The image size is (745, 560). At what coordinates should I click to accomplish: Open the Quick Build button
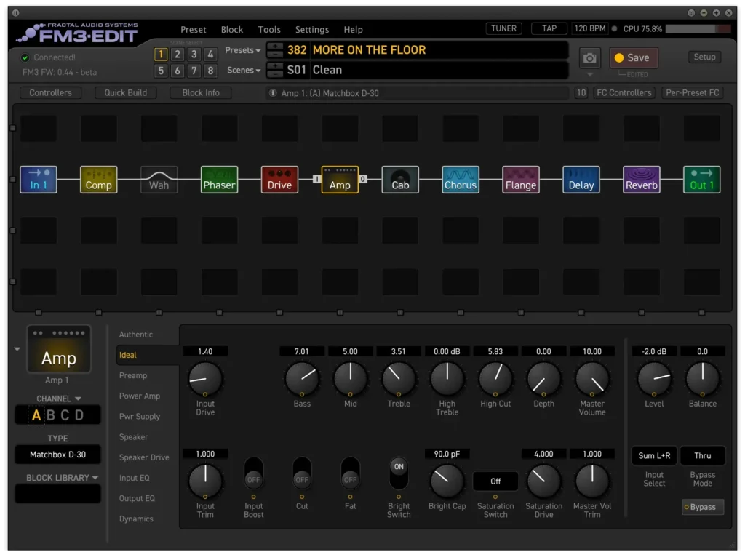(x=125, y=93)
